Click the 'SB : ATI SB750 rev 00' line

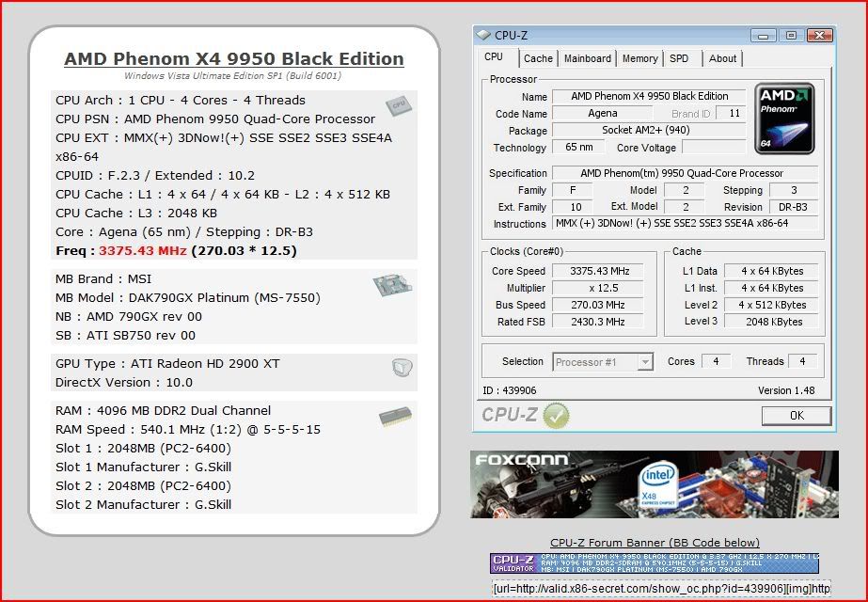pos(125,336)
